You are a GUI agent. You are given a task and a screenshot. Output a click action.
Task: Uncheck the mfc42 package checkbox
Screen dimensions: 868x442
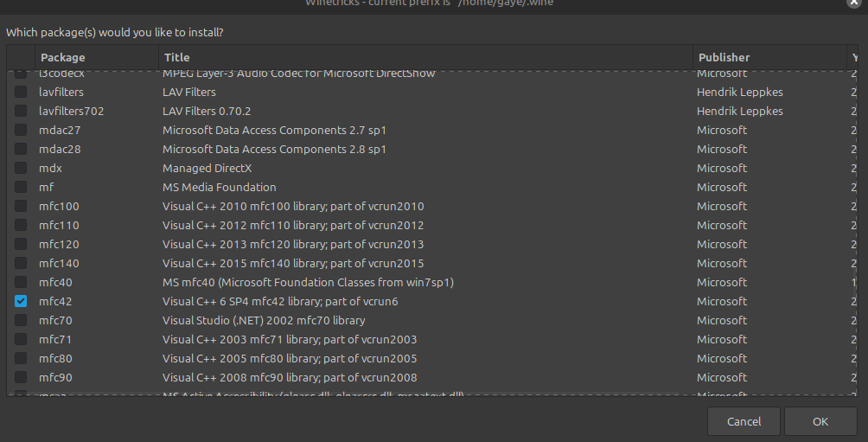point(21,302)
